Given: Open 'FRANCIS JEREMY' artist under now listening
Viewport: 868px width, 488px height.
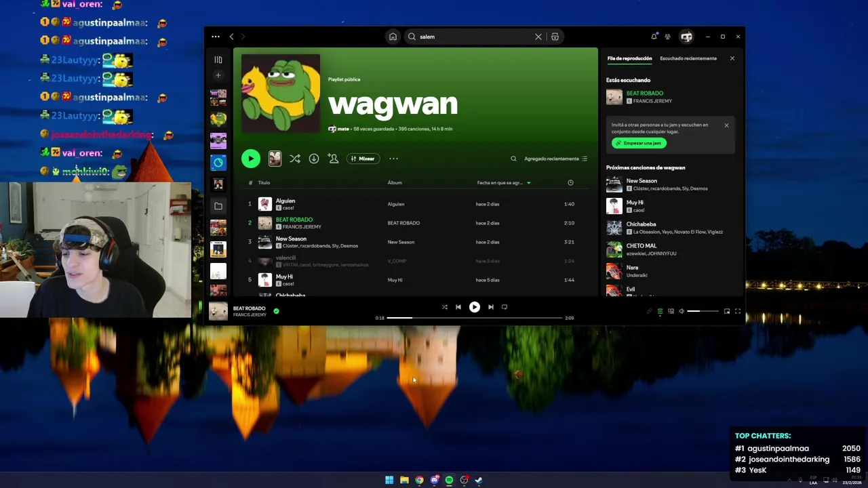Looking at the screenshot, I should tap(652, 101).
